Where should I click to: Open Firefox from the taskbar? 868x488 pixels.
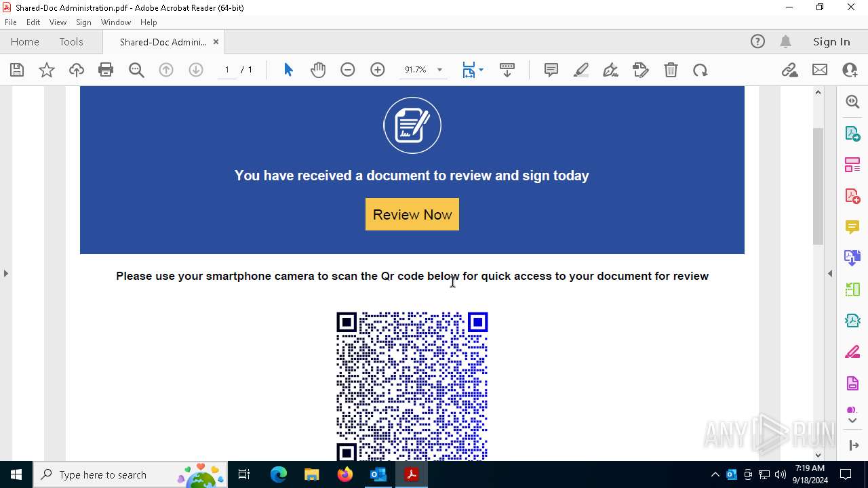tap(345, 474)
